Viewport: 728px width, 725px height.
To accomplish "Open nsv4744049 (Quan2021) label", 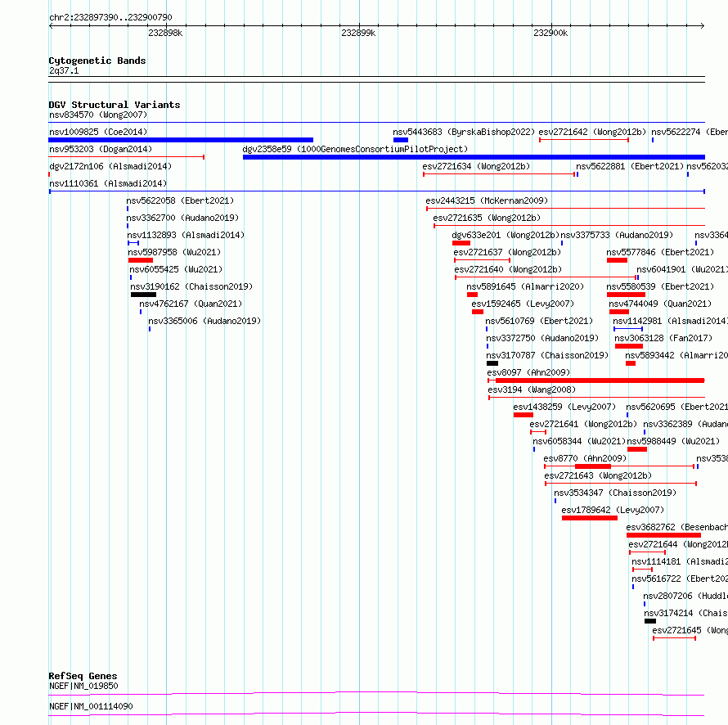I will (660, 304).
